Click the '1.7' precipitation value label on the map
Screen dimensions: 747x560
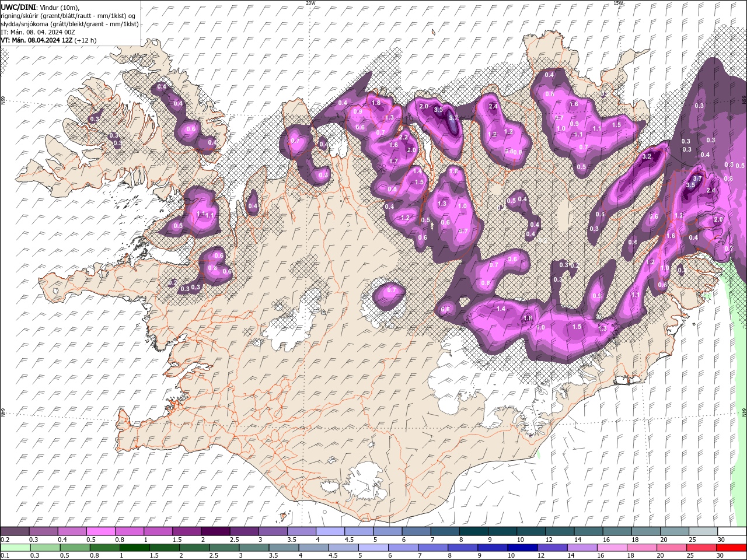(x=393, y=161)
